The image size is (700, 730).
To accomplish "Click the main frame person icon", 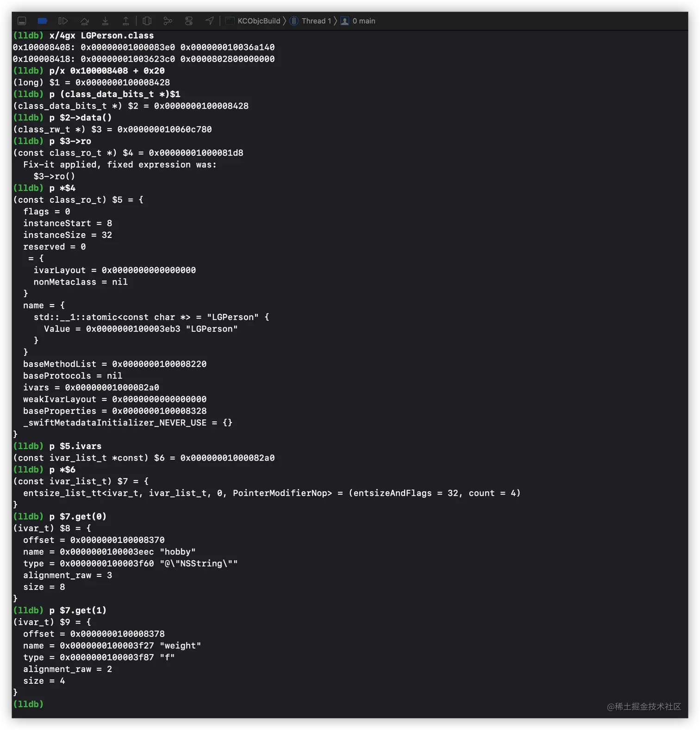I will click(345, 21).
